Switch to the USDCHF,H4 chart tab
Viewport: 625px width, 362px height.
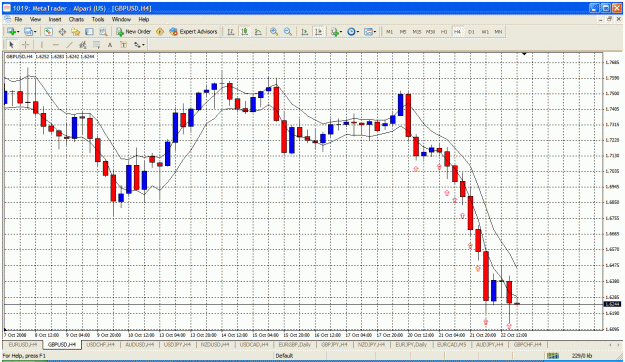click(x=100, y=344)
